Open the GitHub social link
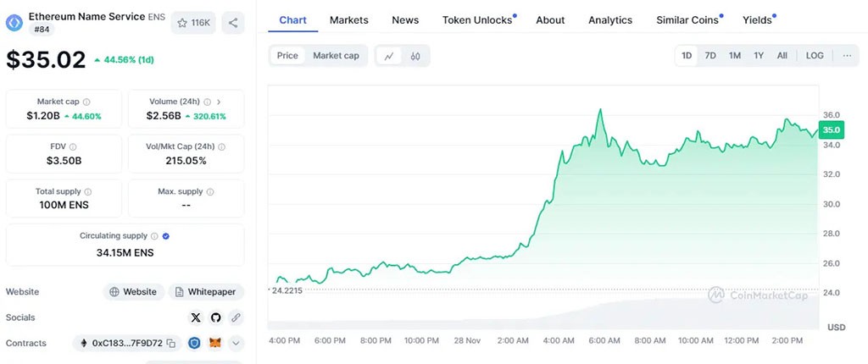This screenshot has width=868, height=364. point(216,317)
